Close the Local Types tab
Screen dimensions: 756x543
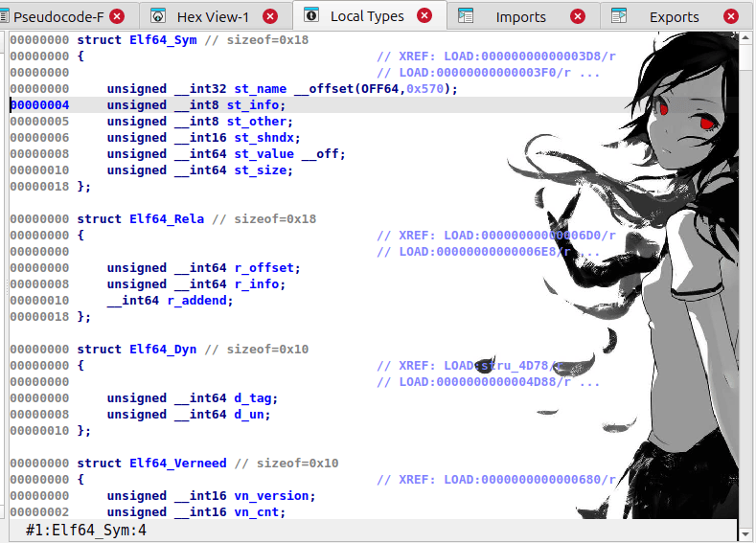pos(424,16)
